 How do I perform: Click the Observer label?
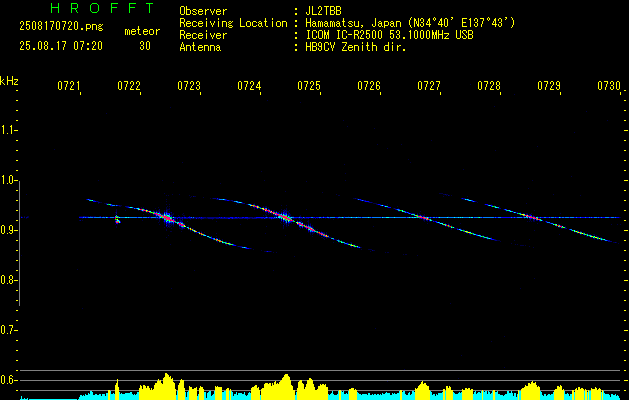point(203,11)
